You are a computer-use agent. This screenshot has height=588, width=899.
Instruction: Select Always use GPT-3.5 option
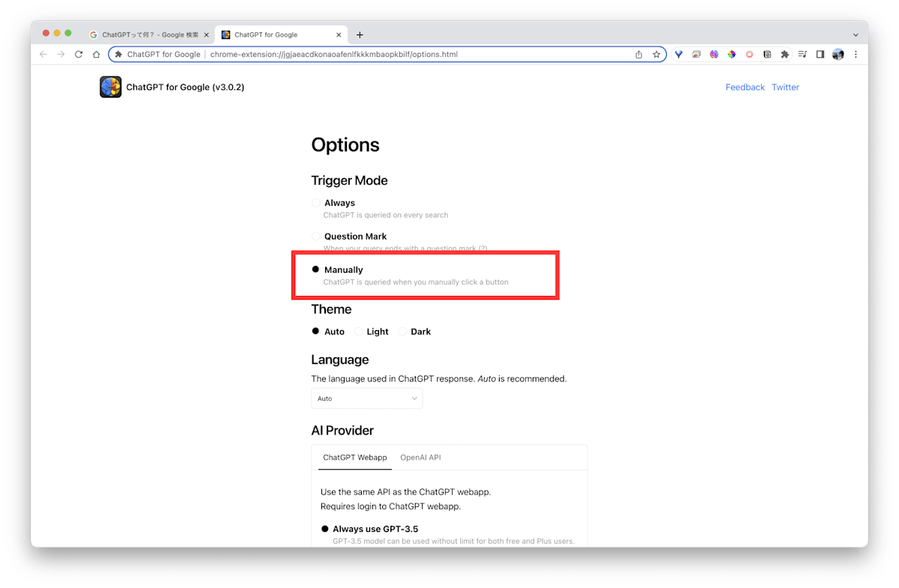325,529
